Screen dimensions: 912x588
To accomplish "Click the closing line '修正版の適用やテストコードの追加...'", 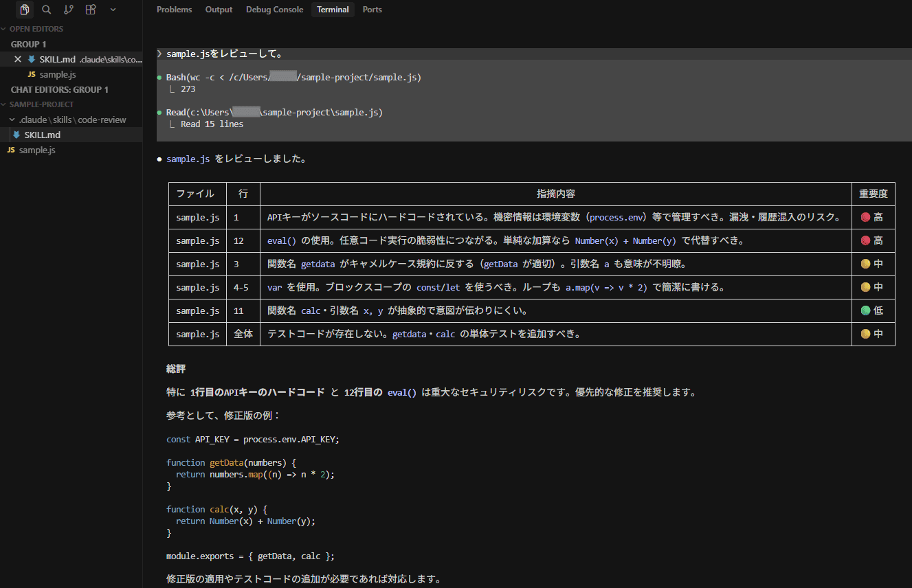I will point(303,579).
